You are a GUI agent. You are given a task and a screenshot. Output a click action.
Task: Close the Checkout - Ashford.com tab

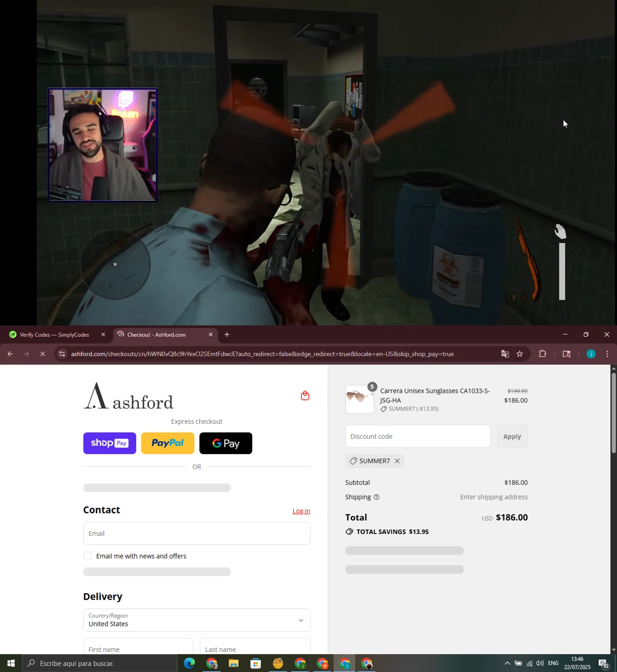point(211,335)
